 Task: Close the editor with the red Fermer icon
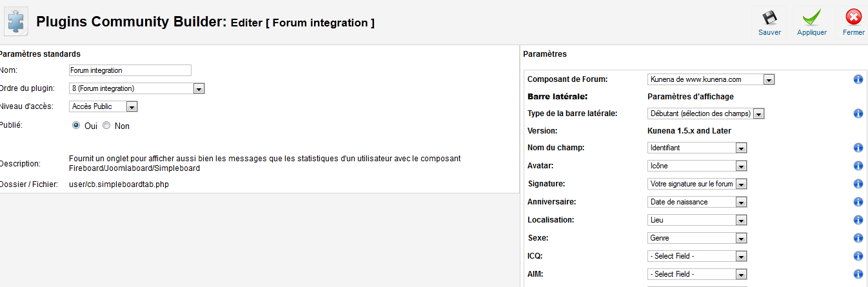[x=854, y=17]
